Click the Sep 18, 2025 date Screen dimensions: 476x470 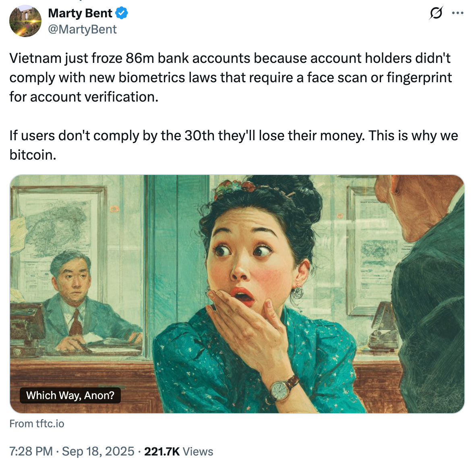[98, 451]
